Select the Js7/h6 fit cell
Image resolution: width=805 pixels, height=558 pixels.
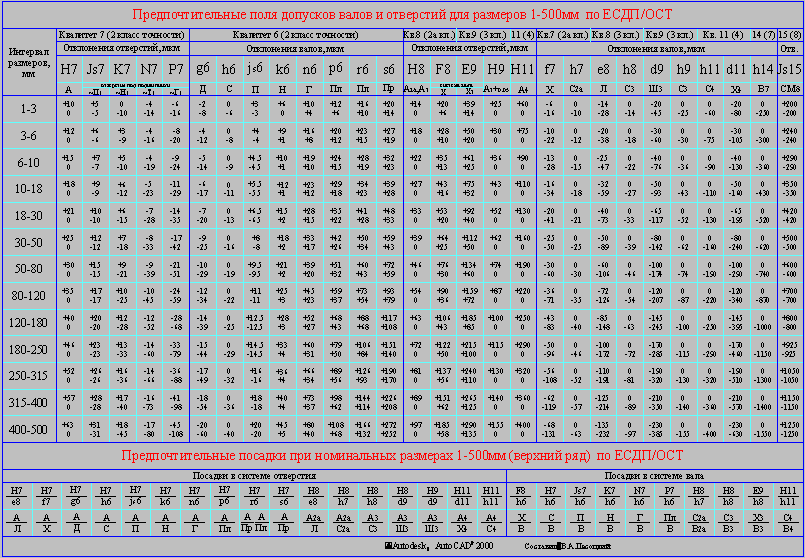[x=580, y=495]
